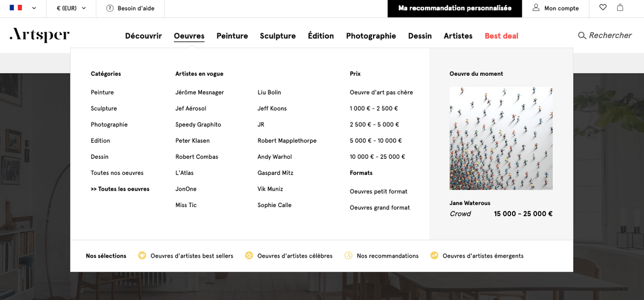This screenshot has height=300, width=644.
Task: Open artist Vik Muniz
Action: [x=270, y=189]
